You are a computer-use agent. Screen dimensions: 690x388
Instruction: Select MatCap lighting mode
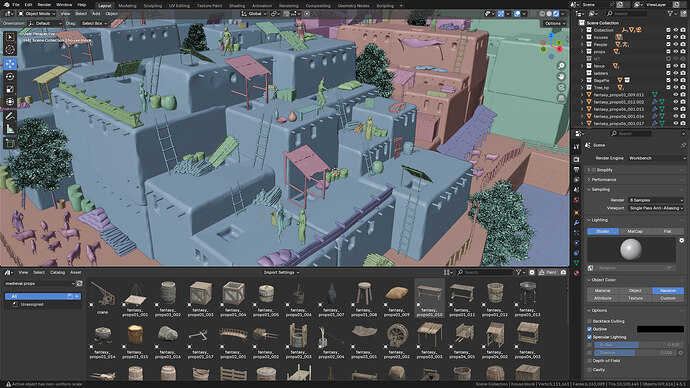(635, 231)
